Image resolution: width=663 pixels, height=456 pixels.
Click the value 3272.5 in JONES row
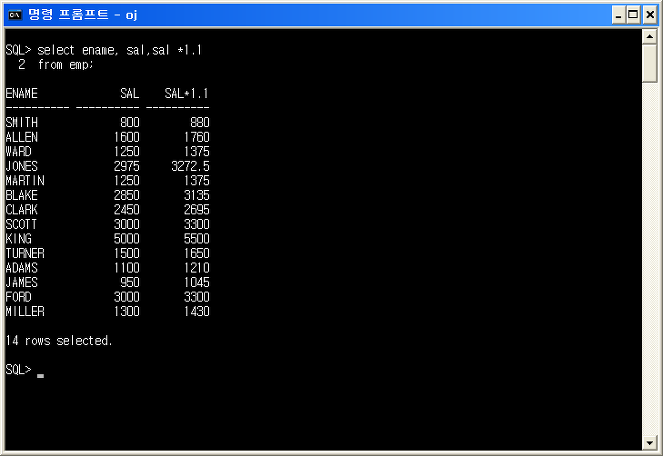(x=190, y=166)
